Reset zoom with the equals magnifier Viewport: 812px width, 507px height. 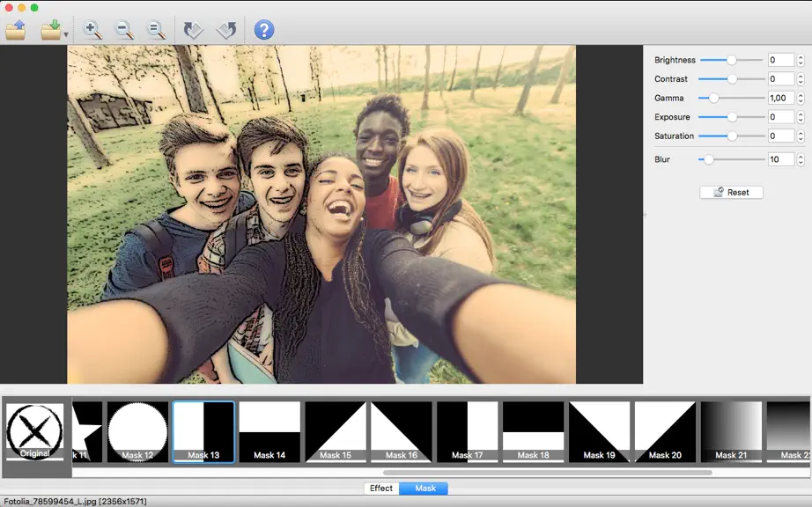click(156, 30)
